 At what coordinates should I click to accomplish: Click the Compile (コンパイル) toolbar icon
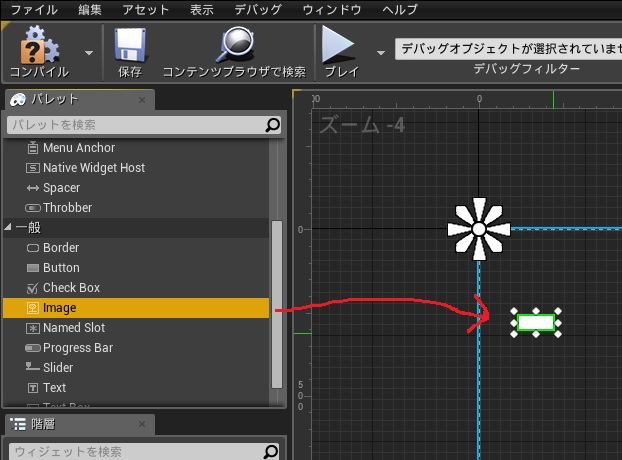[39, 44]
